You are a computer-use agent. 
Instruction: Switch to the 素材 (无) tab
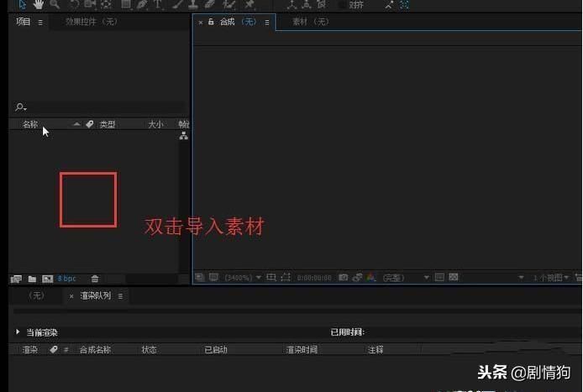[x=311, y=22]
